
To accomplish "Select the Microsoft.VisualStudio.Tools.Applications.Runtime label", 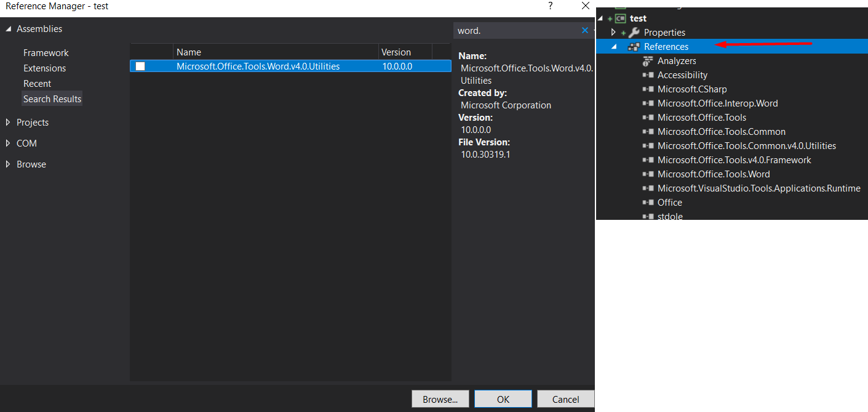I will tap(759, 188).
